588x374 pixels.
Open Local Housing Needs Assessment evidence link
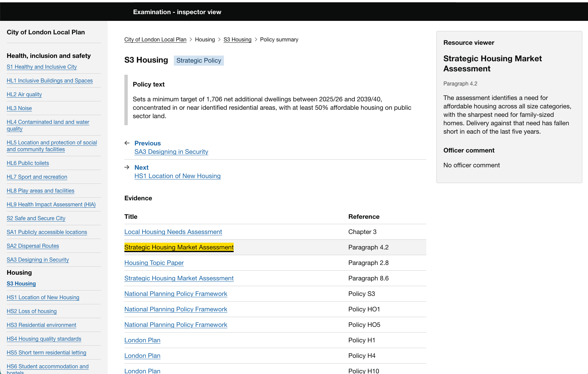pyautogui.click(x=173, y=232)
